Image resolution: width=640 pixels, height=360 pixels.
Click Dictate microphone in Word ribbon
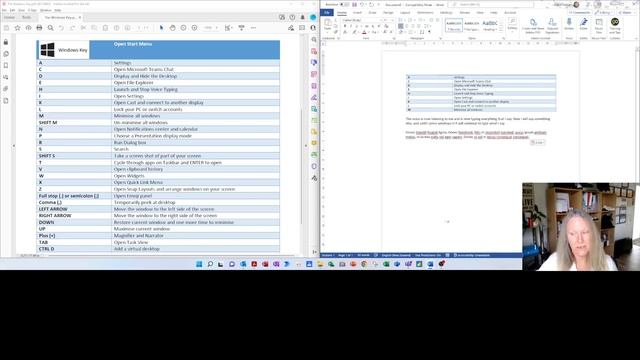tap(569, 24)
